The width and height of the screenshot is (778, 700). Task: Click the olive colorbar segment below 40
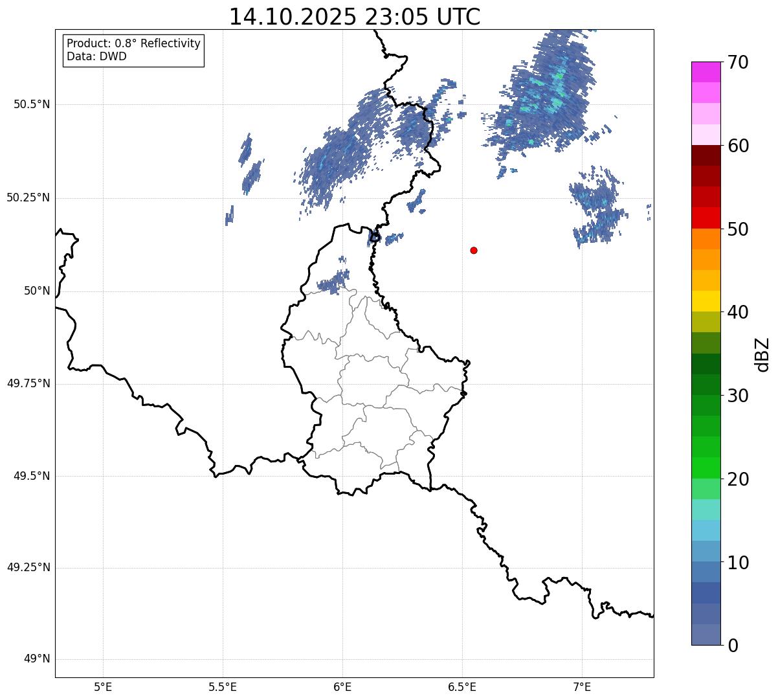[x=706, y=322]
